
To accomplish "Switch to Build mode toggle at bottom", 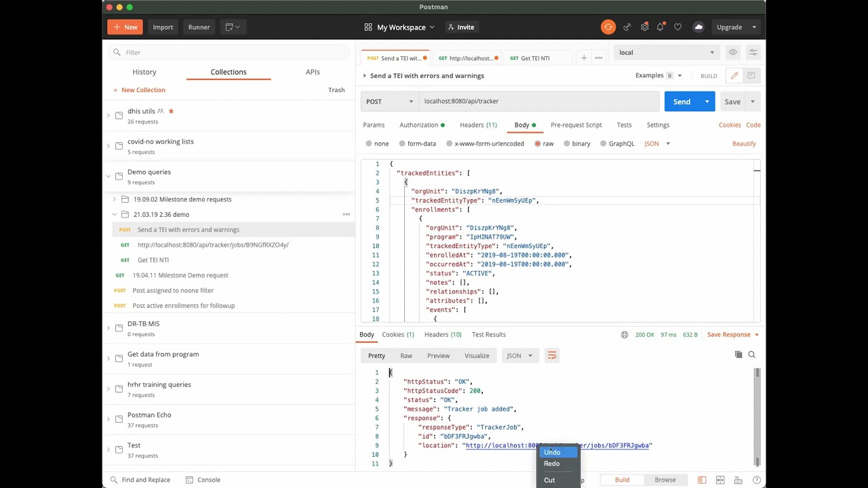I will pyautogui.click(x=622, y=480).
